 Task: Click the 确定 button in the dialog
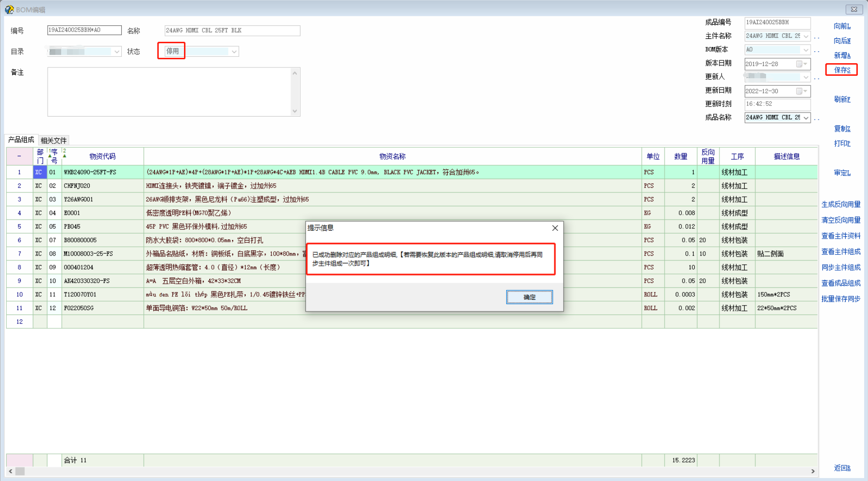pyautogui.click(x=529, y=297)
